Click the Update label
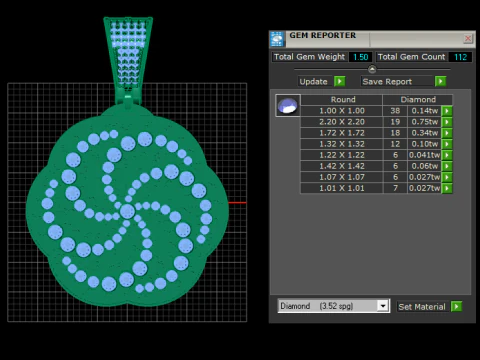 point(313,82)
